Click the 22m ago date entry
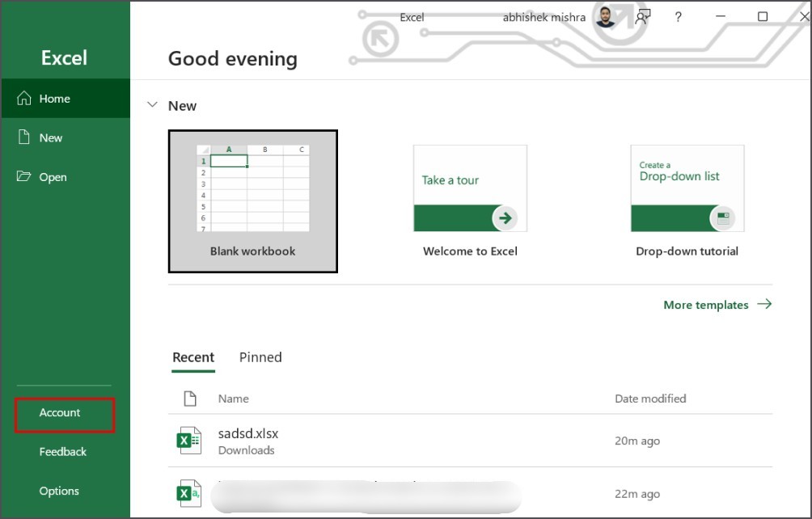 pyautogui.click(x=637, y=494)
